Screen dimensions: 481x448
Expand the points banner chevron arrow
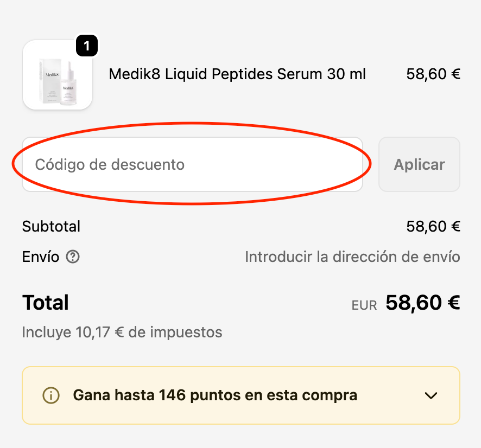(x=431, y=395)
